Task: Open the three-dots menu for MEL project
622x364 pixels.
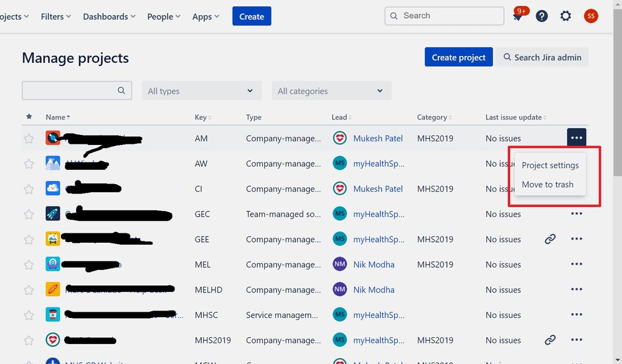Action: pyautogui.click(x=577, y=264)
